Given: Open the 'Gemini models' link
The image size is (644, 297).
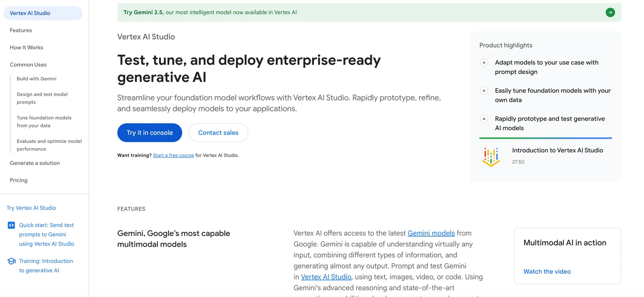Looking at the screenshot, I should coord(431,233).
